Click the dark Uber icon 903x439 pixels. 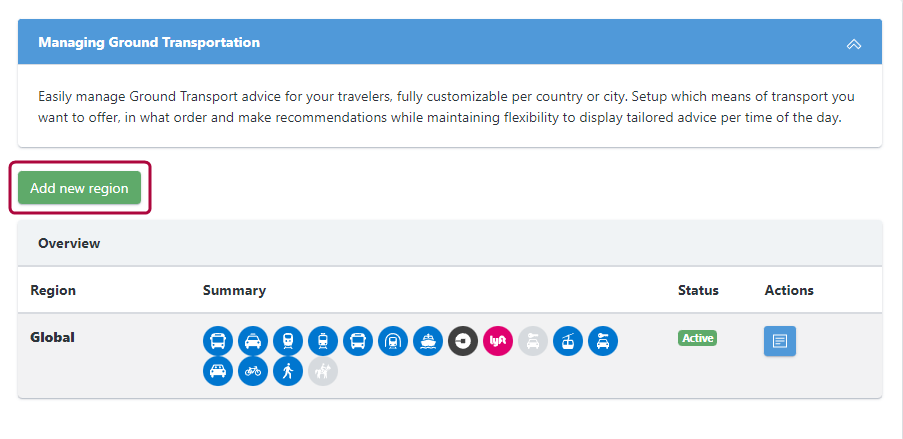(x=463, y=341)
